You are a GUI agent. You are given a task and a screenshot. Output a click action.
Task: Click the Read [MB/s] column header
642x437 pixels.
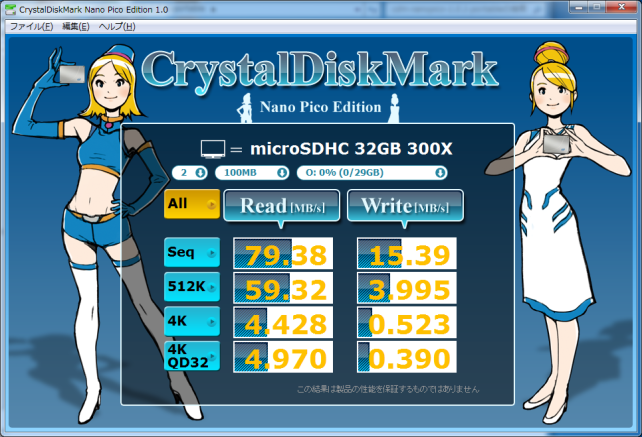tap(282, 206)
